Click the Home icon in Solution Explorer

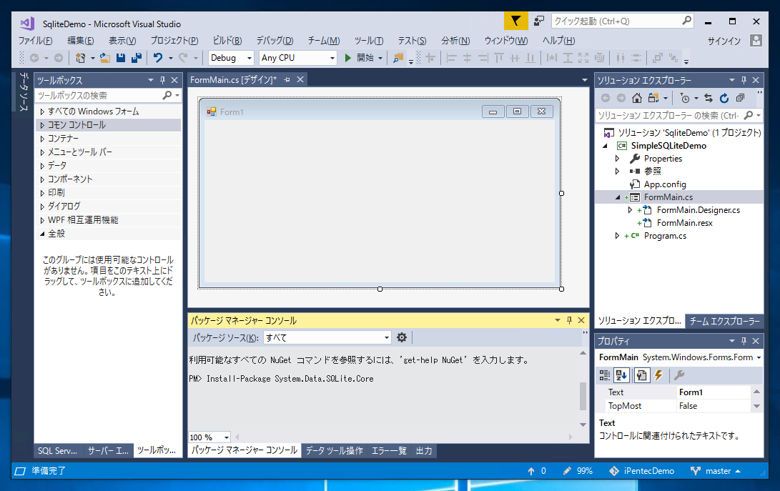pos(637,98)
